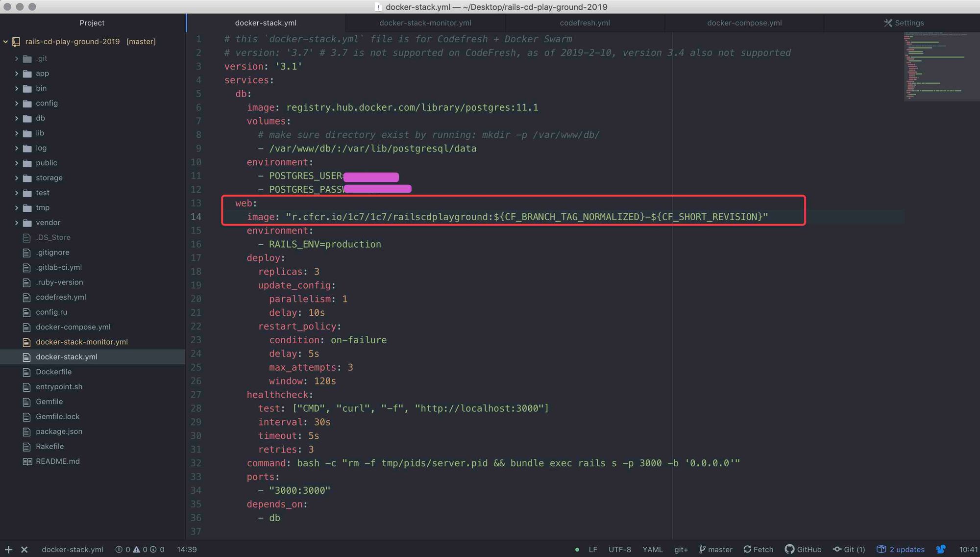Click the linter error count indicator

[122, 550]
